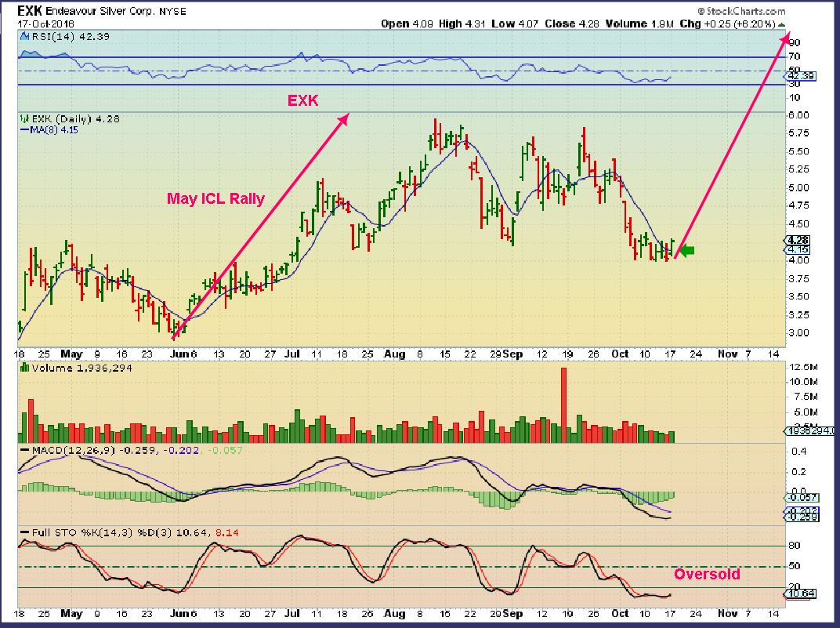Click the Volume 1.9M header value
The height and width of the screenshot is (628, 840).
(639, 24)
